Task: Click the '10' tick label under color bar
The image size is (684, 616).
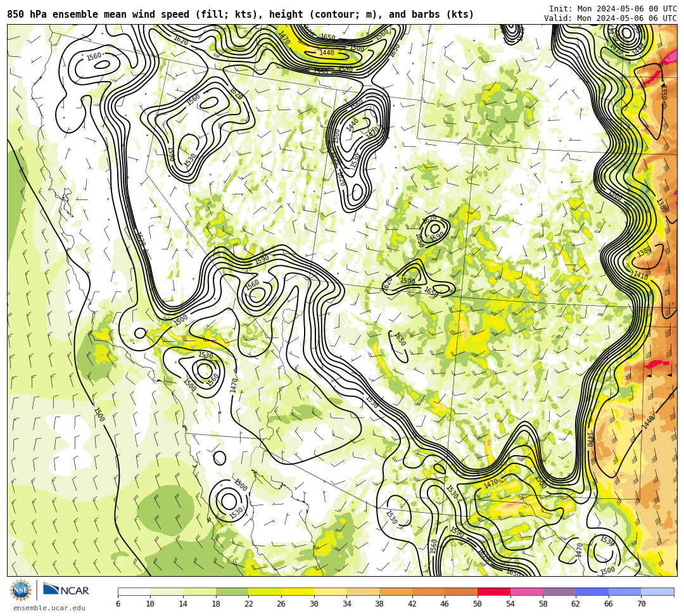Action: click(x=151, y=604)
